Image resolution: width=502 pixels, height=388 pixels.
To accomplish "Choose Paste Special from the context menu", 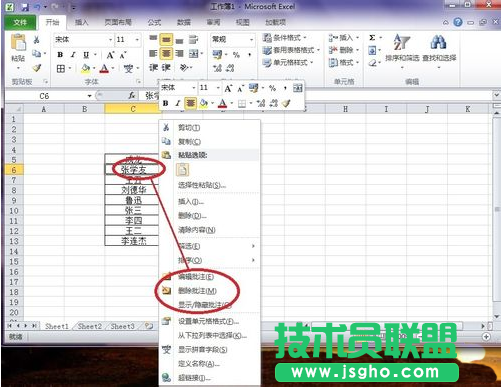I will [x=209, y=185].
